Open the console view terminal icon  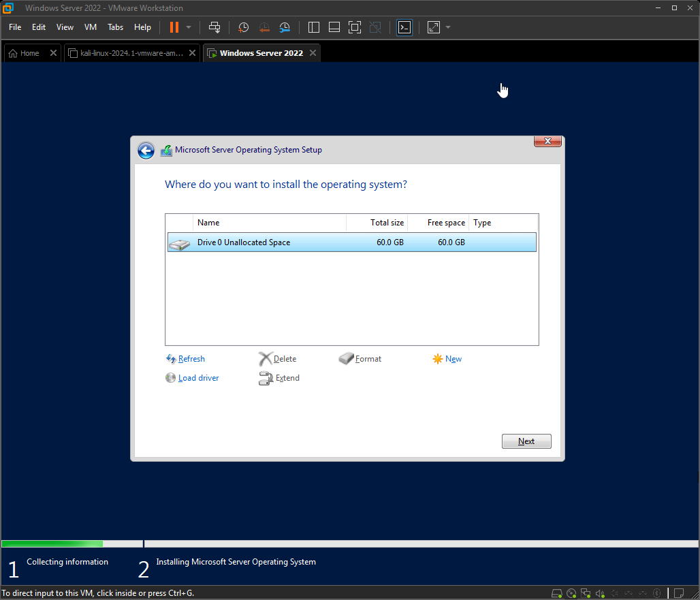[404, 27]
